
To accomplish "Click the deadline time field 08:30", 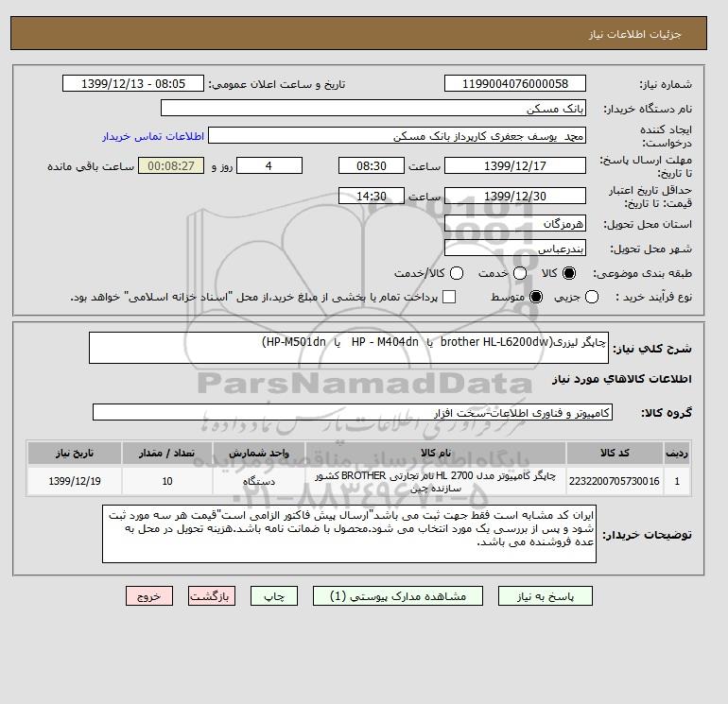I will (372, 165).
